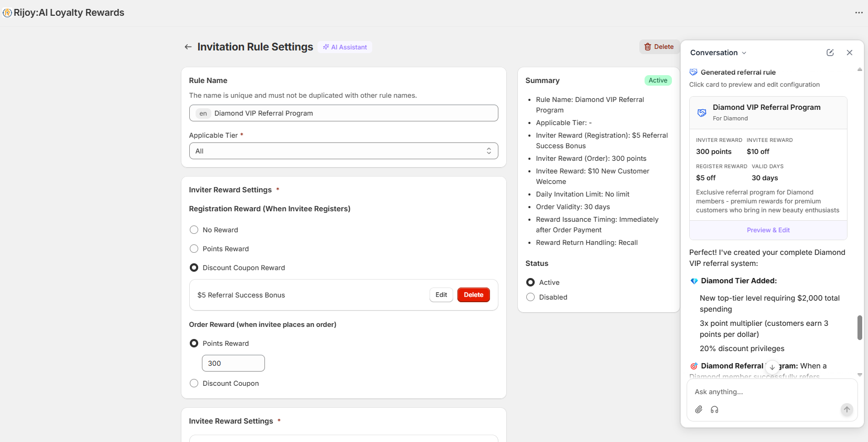Select Points Reward for registration reward

(194, 249)
